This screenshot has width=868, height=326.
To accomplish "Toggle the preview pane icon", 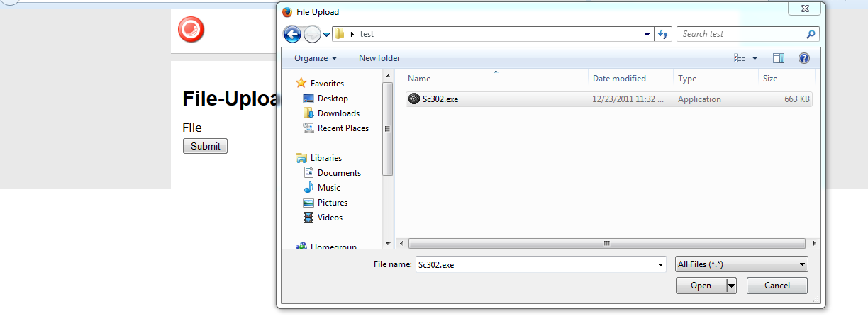I will coord(779,58).
